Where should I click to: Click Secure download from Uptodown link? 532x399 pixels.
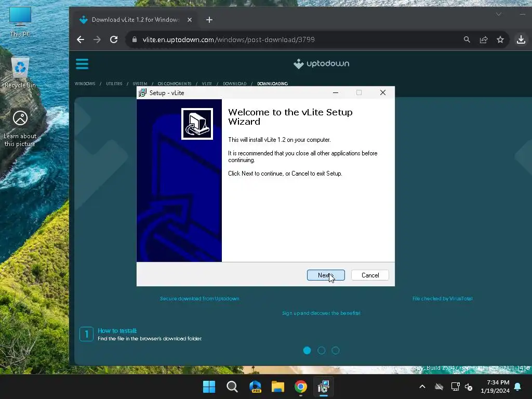click(199, 299)
